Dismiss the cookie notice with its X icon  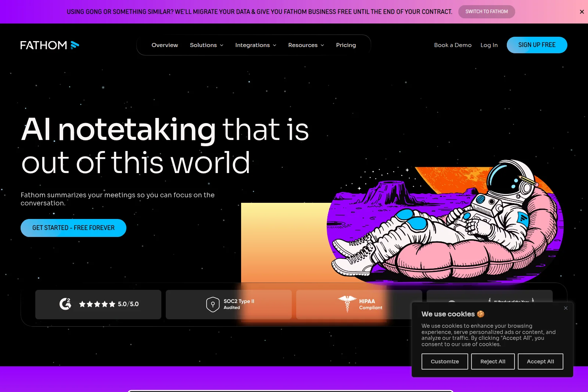click(566, 308)
